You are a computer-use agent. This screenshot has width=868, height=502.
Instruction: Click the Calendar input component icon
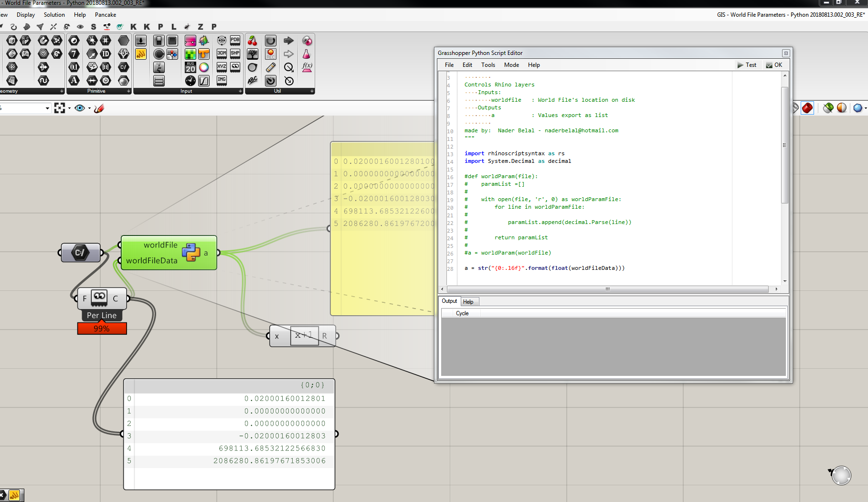click(x=190, y=67)
